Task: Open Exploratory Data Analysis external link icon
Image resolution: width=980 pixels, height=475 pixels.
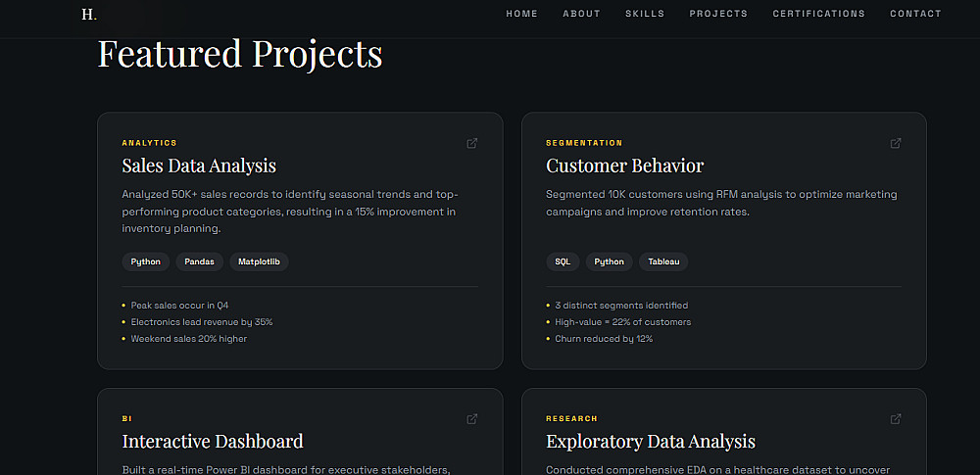Action: coord(896,419)
